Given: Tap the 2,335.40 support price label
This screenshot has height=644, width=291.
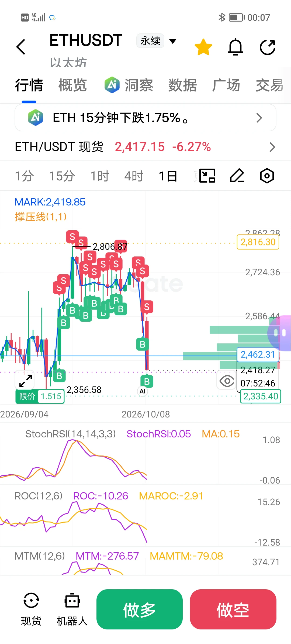Looking at the screenshot, I should coord(261,396).
